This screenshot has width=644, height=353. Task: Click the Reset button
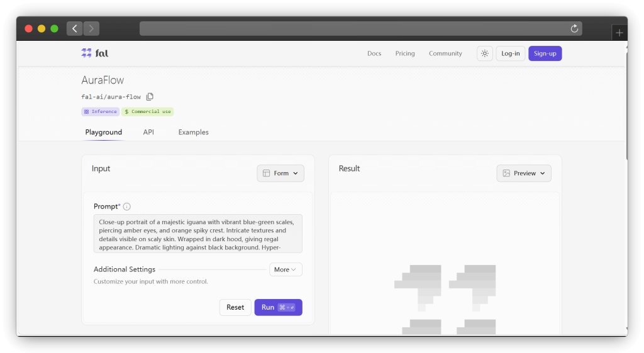click(x=235, y=307)
